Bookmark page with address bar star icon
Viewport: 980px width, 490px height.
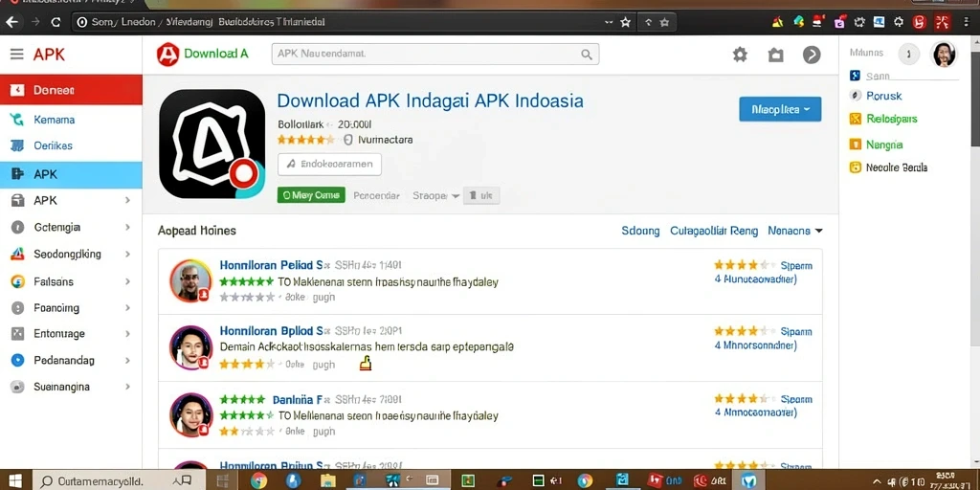click(x=625, y=22)
